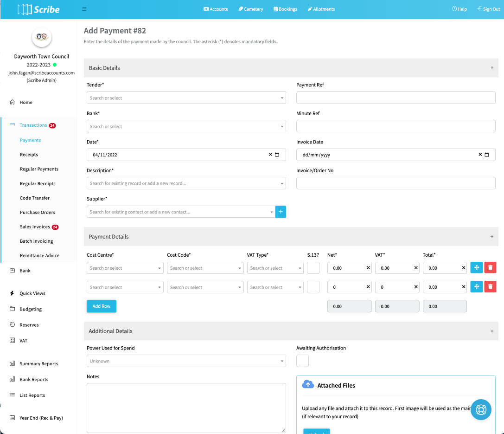
Task: Tick the S.137 checkbox on first row
Action: pyautogui.click(x=313, y=267)
